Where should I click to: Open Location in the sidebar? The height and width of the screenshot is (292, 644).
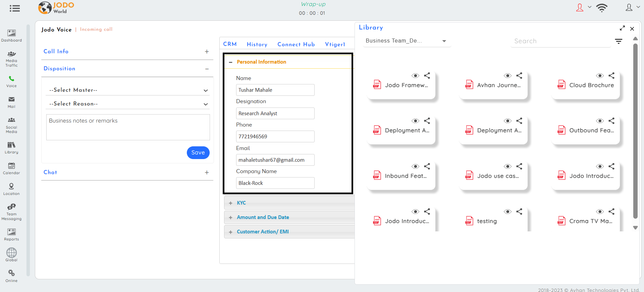pyautogui.click(x=11, y=189)
